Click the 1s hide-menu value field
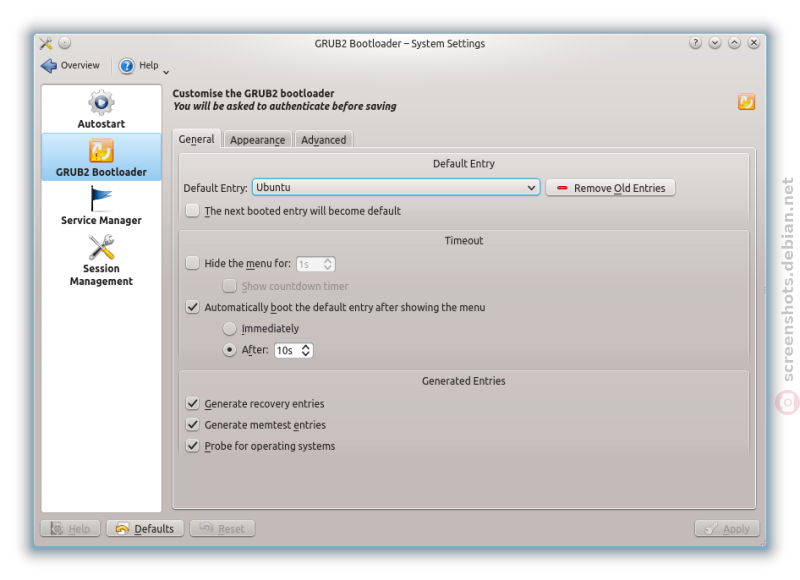 click(309, 264)
